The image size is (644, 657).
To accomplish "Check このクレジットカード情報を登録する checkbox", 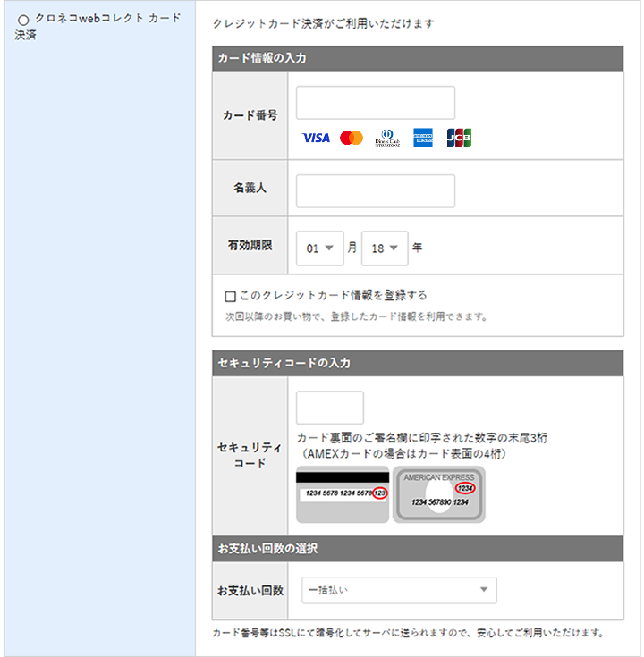I will point(230,296).
